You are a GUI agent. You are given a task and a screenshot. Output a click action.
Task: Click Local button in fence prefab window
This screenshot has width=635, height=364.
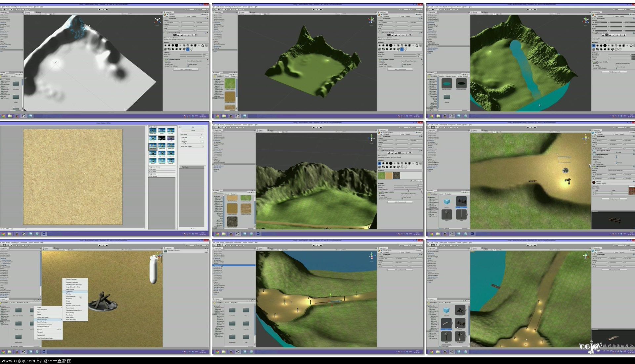click(455, 127)
